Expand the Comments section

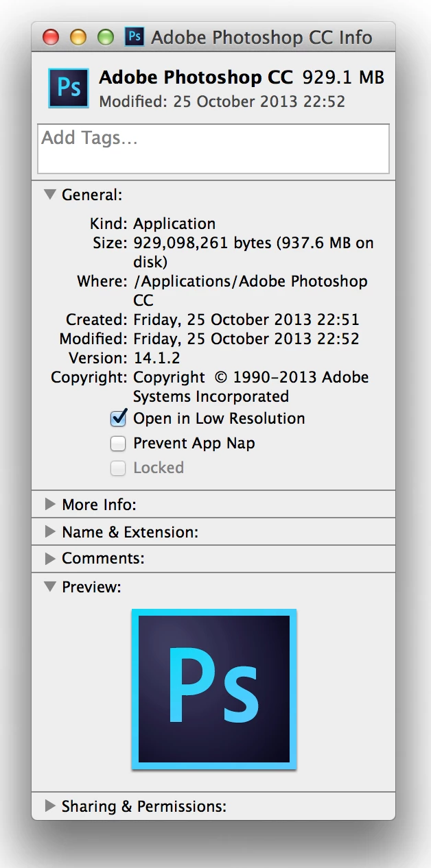coord(50,559)
